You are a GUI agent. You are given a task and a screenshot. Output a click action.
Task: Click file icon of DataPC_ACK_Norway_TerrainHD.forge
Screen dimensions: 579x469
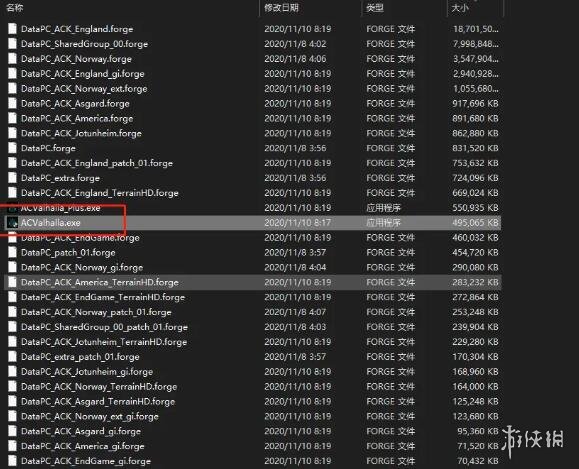pos(13,386)
